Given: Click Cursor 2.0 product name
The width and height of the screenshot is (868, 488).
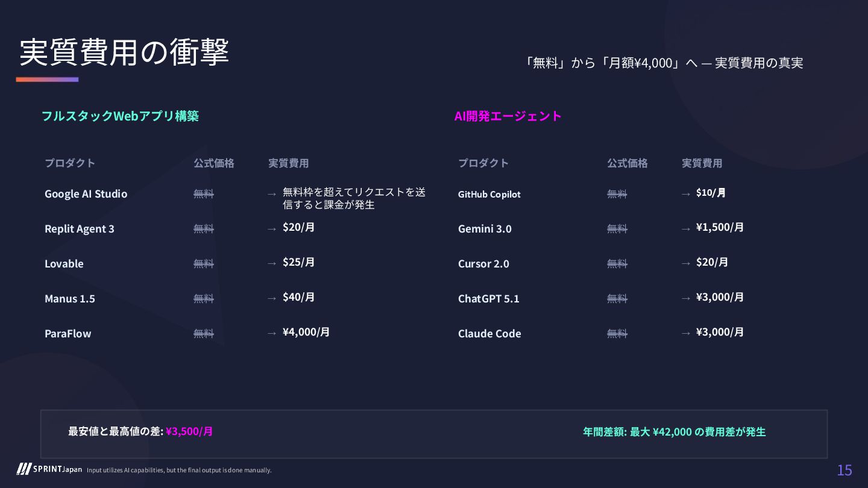Looking at the screenshot, I should click(483, 263).
